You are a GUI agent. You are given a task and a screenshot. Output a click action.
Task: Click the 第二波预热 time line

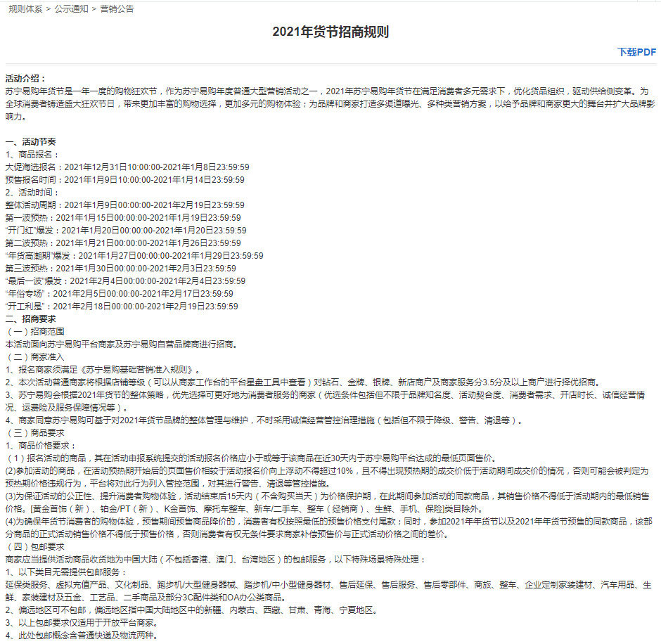(123, 243)
